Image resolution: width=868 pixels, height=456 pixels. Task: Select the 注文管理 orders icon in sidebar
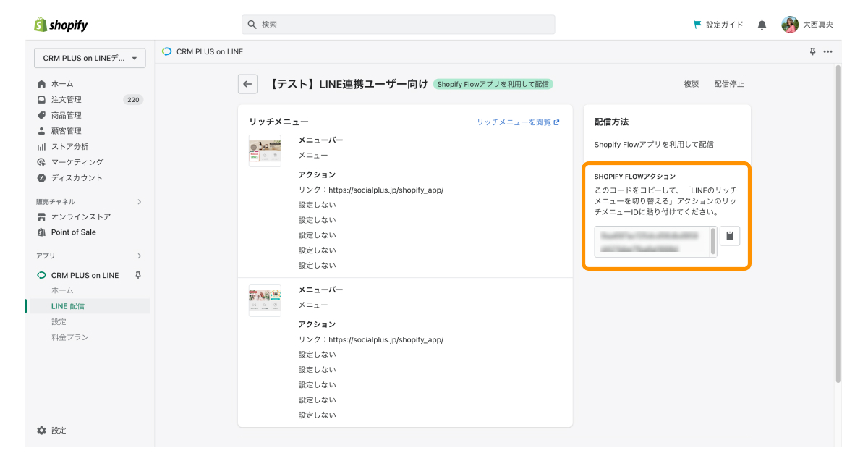41,99
